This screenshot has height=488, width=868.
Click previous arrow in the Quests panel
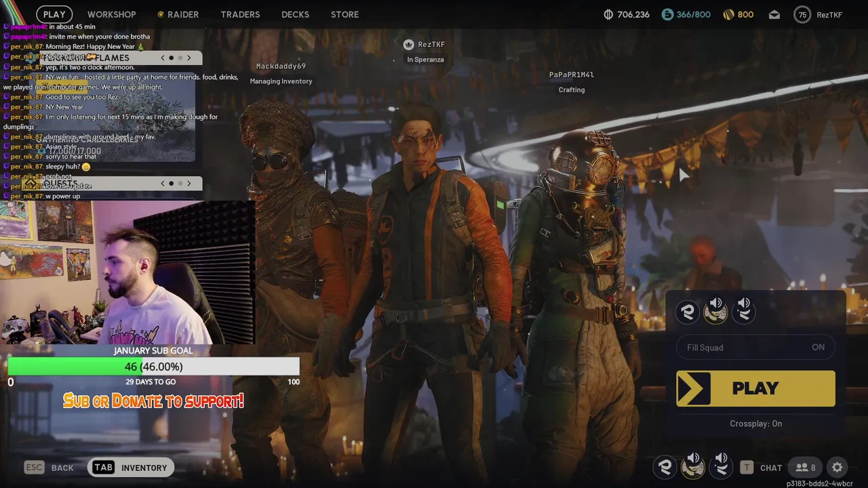163,184
